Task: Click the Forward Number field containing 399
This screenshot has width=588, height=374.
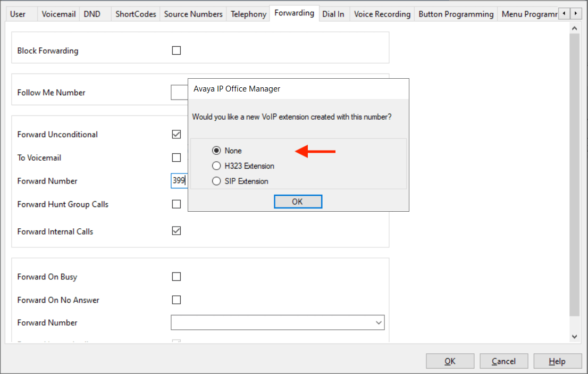Action: point(179,181)
